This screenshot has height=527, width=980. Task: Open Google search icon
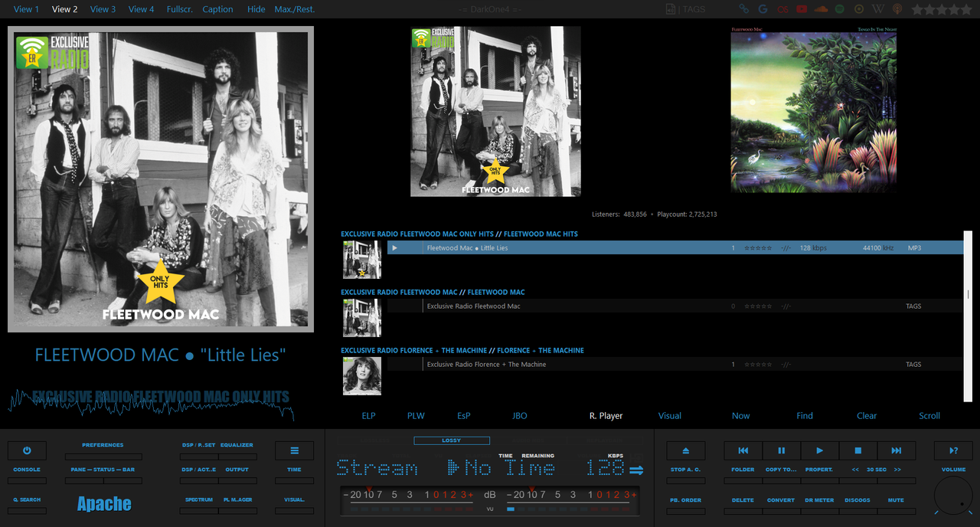pyautogui.click(x=763, y=9)
